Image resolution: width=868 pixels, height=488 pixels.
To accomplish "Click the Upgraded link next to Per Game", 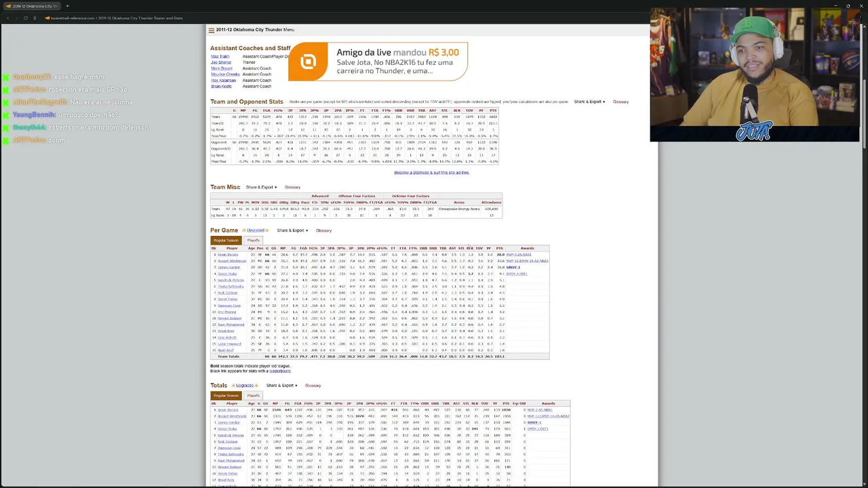I will click(256, 230).
